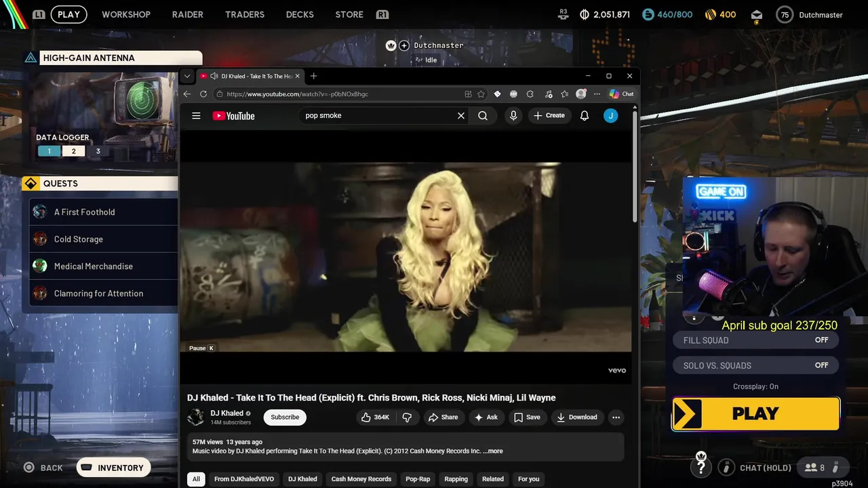Click the Download button
The height and width of the screenshot is (488, 868).
tap(577, 418)
